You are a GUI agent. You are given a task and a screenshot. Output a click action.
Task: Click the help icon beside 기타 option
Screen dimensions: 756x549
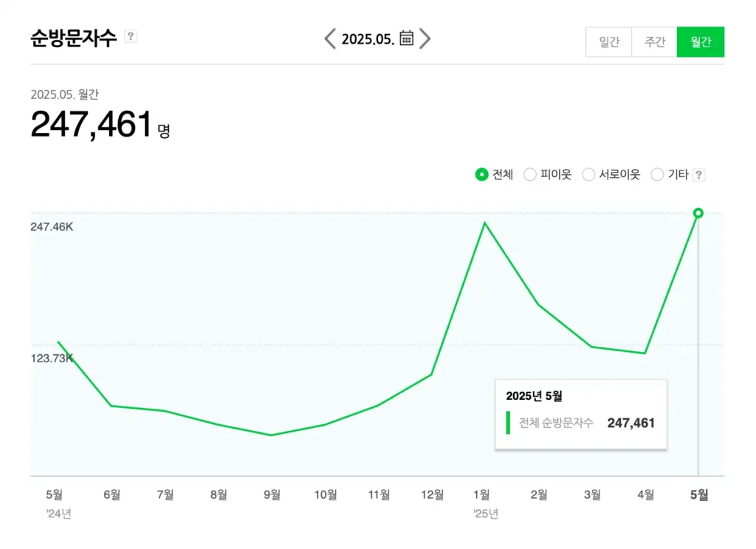(698, 175)
